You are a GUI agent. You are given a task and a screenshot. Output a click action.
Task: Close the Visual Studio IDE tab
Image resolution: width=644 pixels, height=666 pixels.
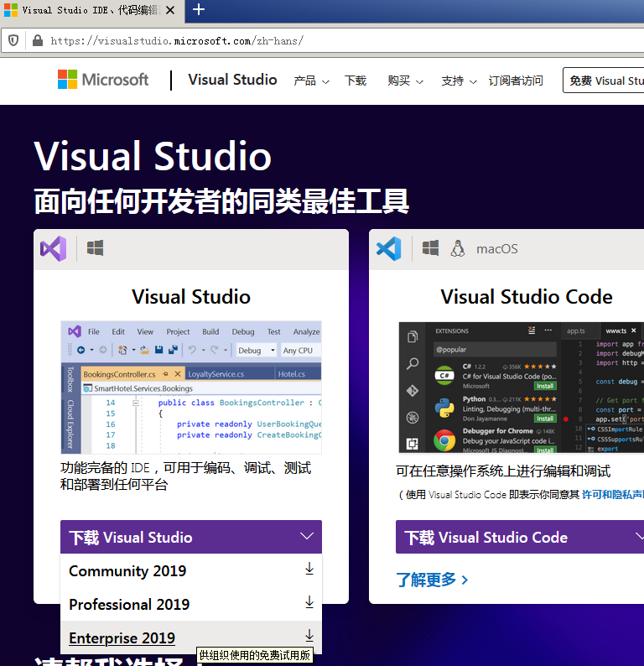pyautogui.click(x=170, y=10)
